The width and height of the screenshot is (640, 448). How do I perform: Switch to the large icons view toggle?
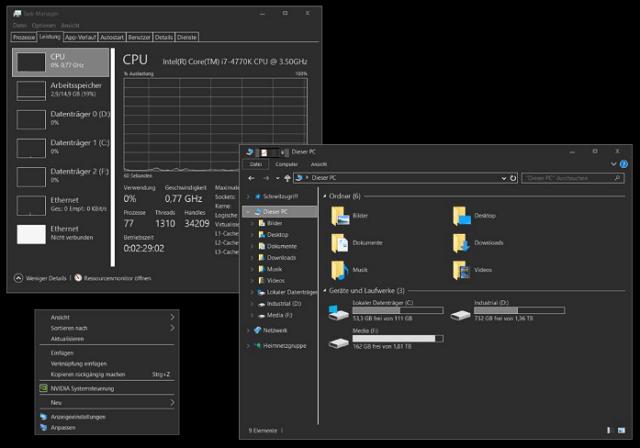coord(621,430)
